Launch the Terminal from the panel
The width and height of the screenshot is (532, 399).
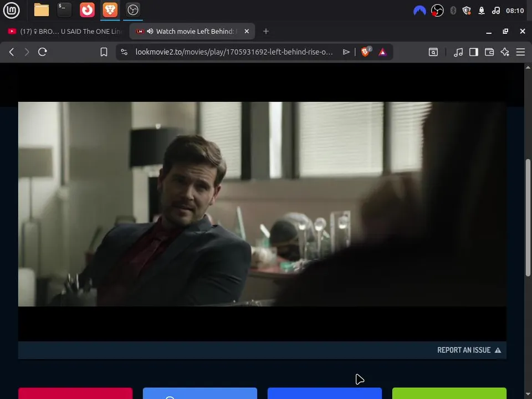click(x=64, y=10)
